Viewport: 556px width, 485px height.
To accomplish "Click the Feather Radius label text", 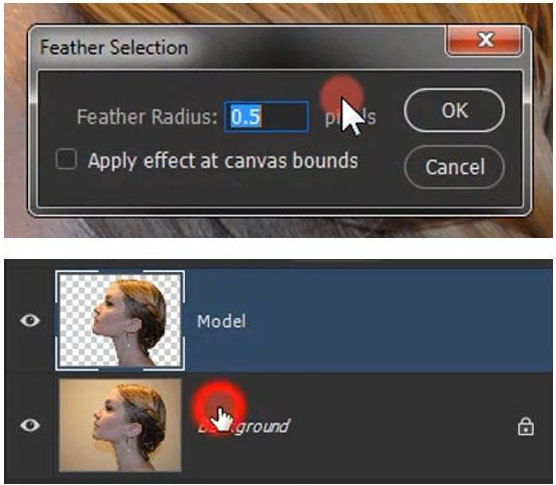I will coord(147,117).
